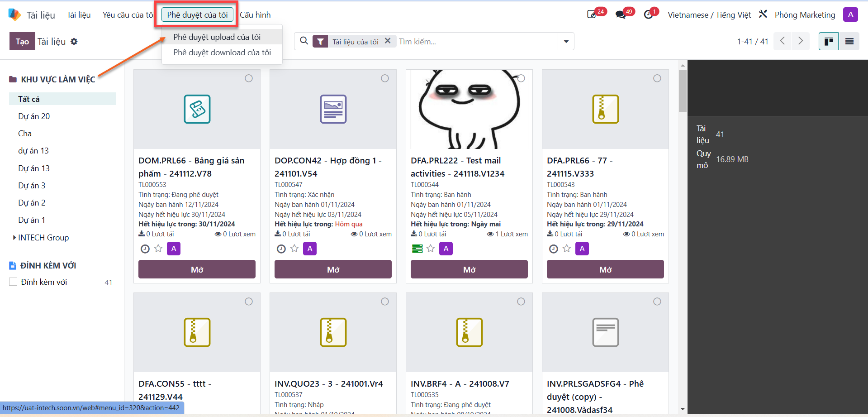Click Mở on the DFA.PRL222 card

click(469, 269)
